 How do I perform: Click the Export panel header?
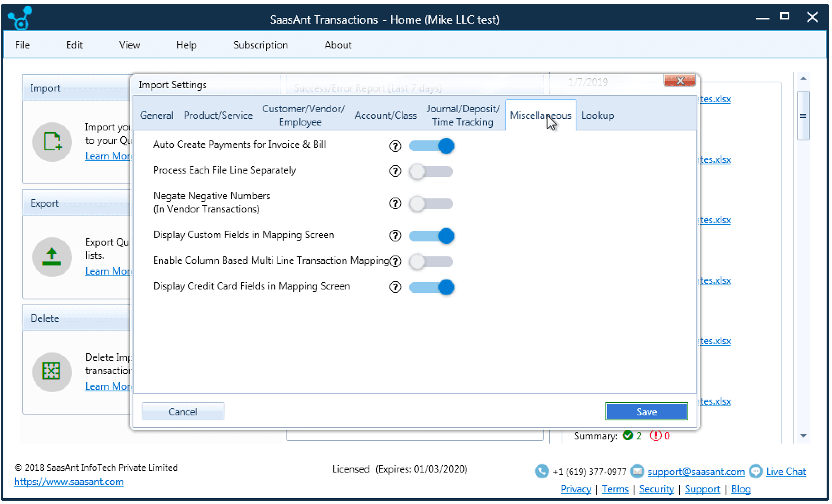coord(77,203)
